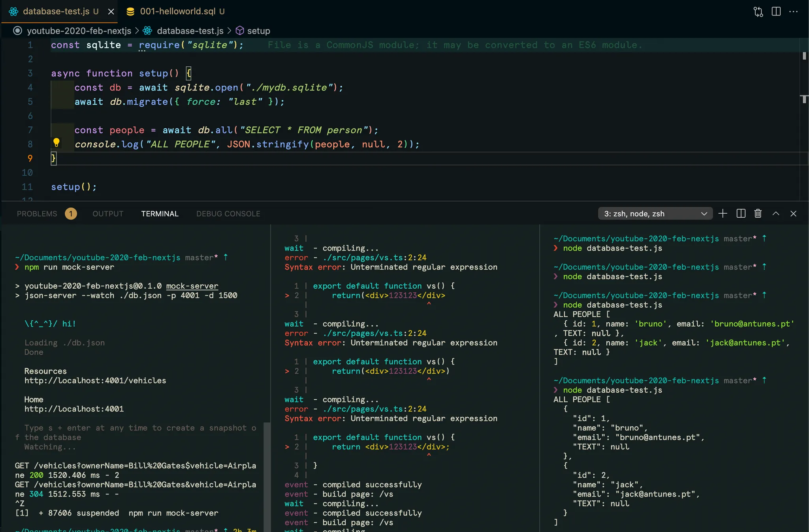Close the bottom panel

pos(793,214)
